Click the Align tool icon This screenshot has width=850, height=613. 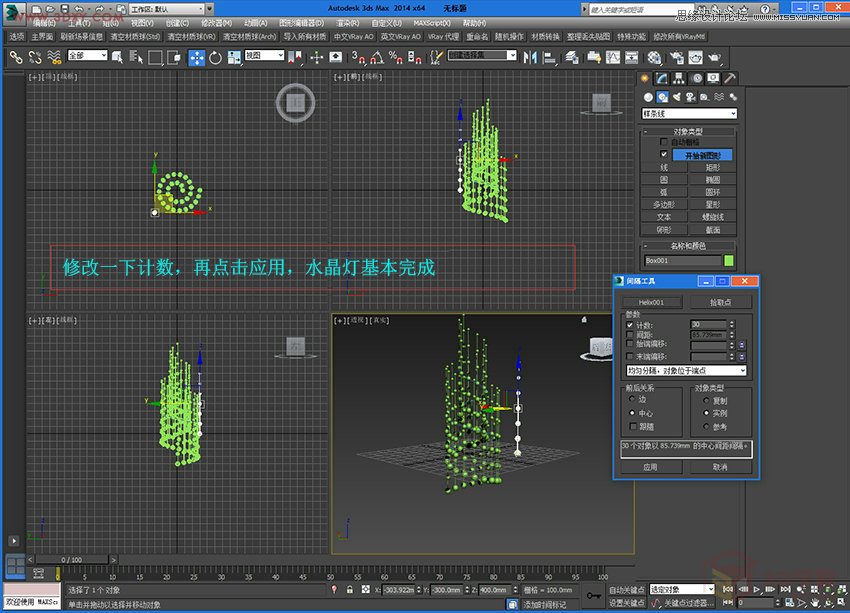[549, 57]
